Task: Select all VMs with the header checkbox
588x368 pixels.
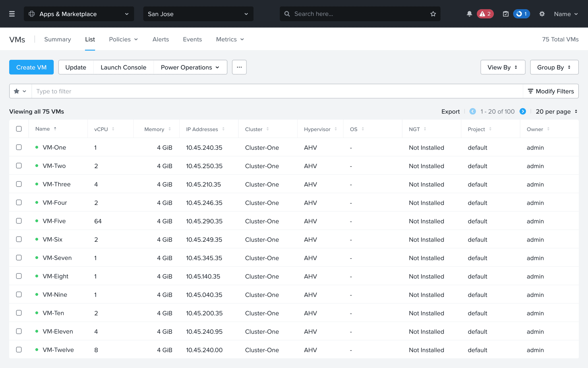Action: click(x=19, y=129)
